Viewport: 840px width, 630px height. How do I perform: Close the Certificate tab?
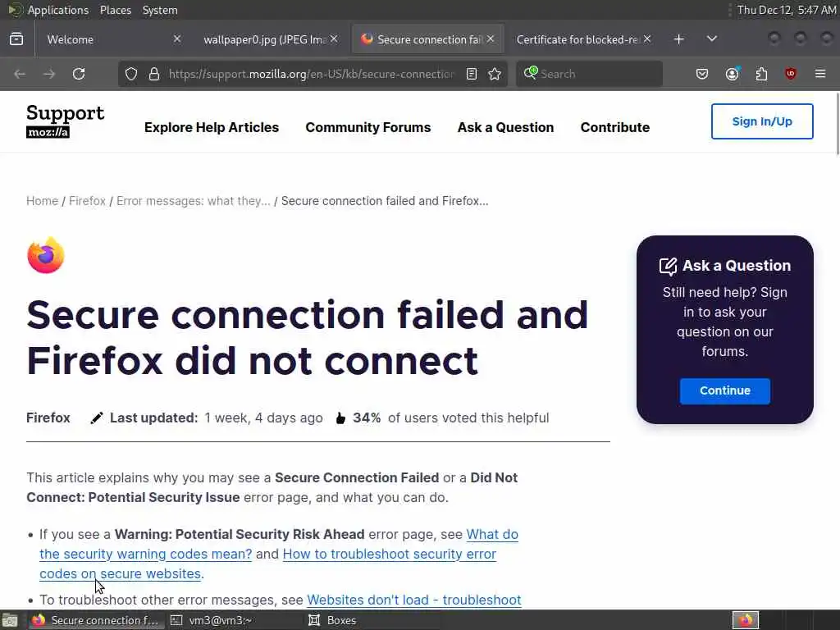647,39
